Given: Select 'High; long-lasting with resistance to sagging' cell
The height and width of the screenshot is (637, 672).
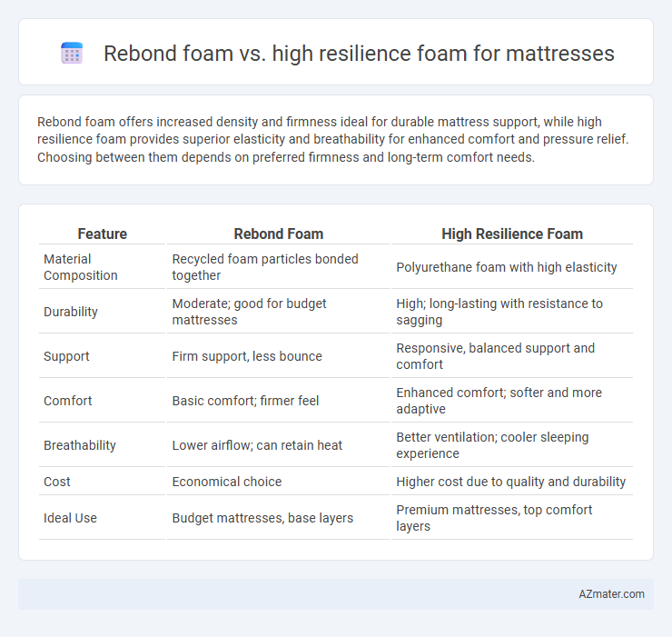Looking at the screenshot, I should (499, 312).
